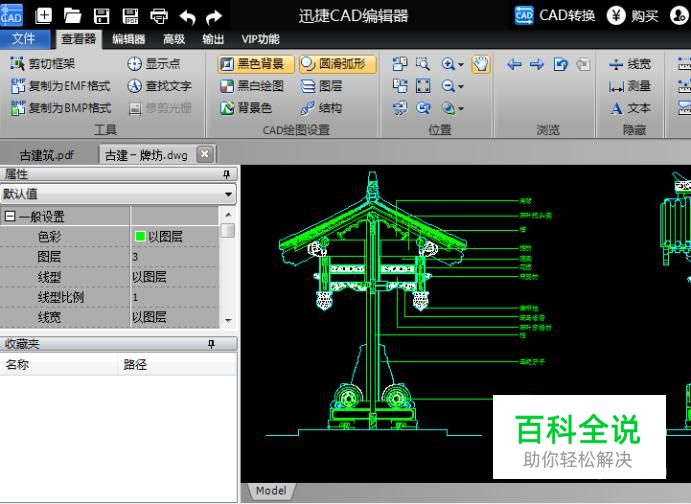Redo the last action
The image size is (691, 504).
pyautogui.click(x=214, y=17)
